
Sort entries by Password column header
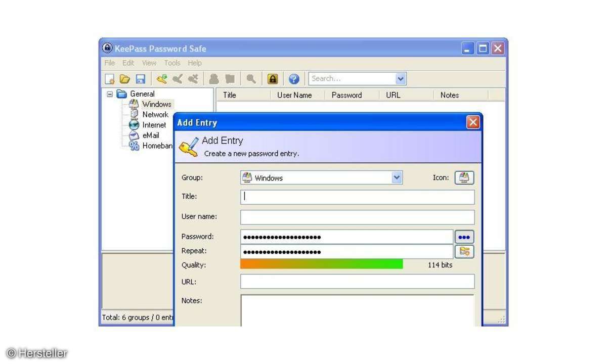coord(353,95)
